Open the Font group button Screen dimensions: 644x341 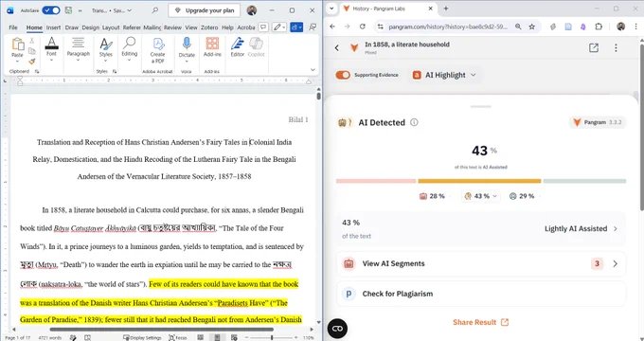(51, 49)
